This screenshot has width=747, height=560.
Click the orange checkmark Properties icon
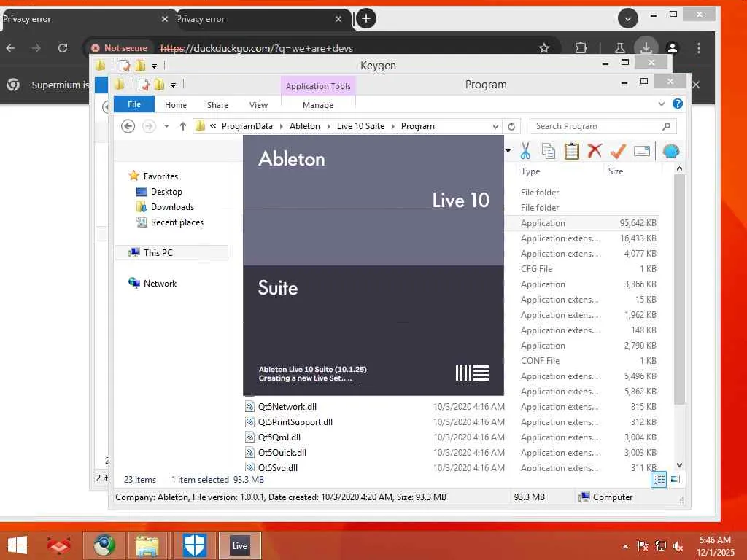point(618,151)
